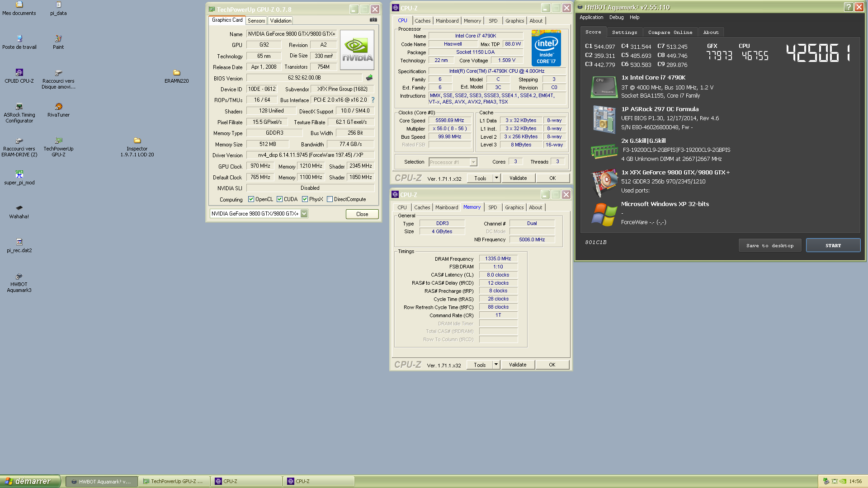Click the BIOS save chip icon in GPU-Z
This screenshot has height=488, width=868.
coord(369,78)
